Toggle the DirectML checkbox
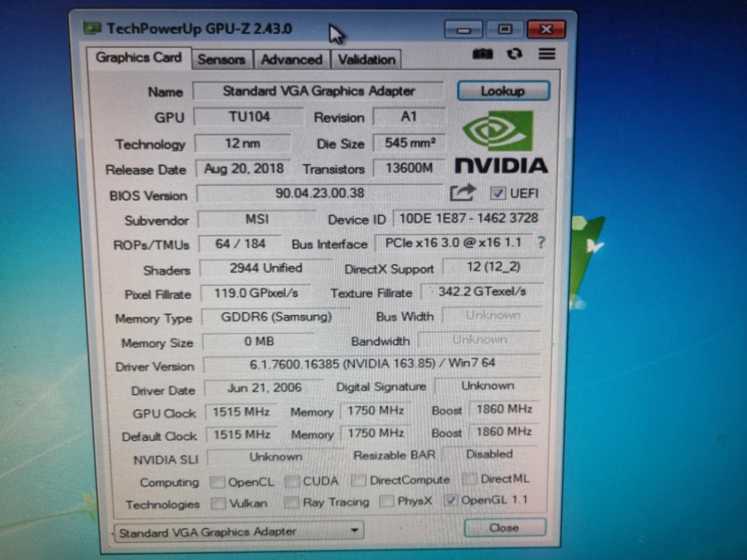The height and width of the screenshot is (560, 747). click(x=469, y=479)
